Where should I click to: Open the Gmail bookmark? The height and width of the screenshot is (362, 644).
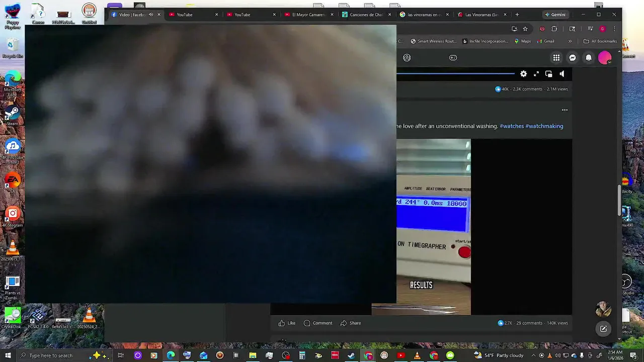[545, 41]
